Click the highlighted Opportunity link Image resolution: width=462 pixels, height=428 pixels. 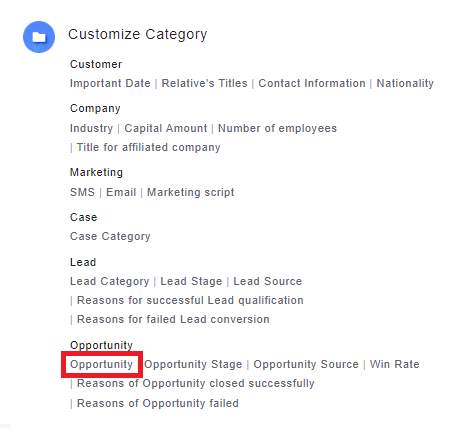pyautogui.click(x=101, y=364)
